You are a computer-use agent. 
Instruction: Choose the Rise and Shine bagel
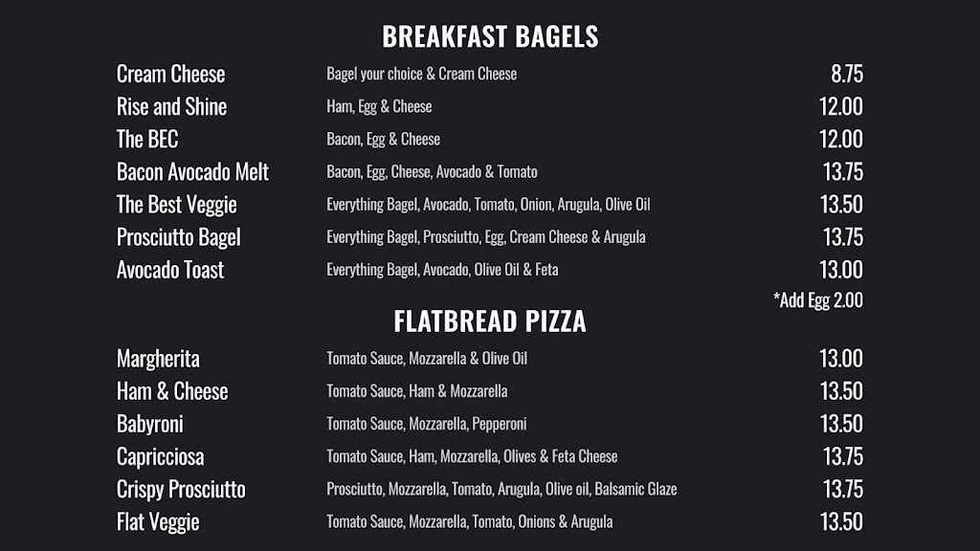(x=171, y=106)
